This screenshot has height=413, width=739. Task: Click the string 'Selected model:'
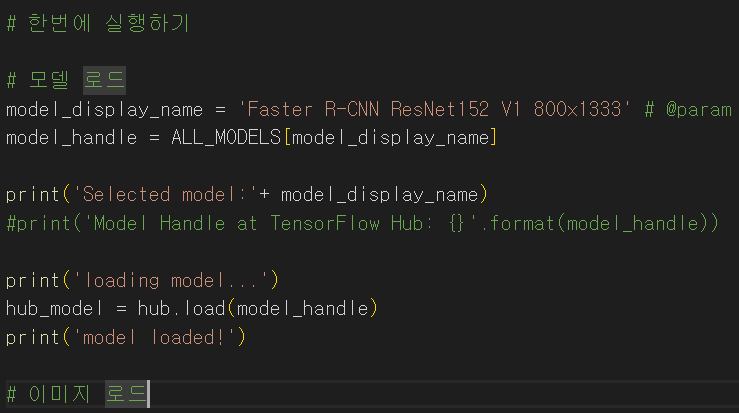coord(165,195)
